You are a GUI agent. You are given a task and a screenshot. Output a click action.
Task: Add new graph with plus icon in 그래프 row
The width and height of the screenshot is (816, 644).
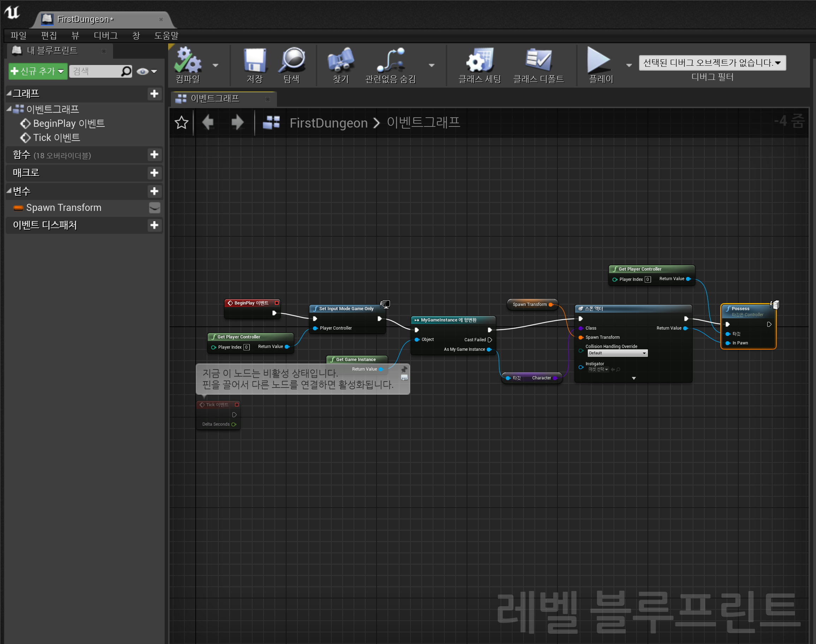pos(154,94)
